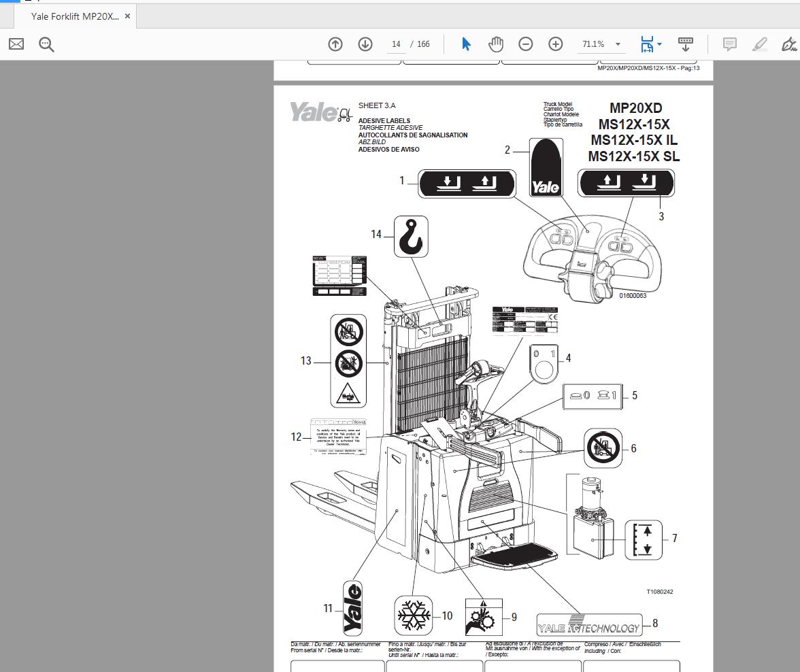800x672 pixels.
Task: Open the Fill & Sign tool
Action: click(x=790, y=45)
